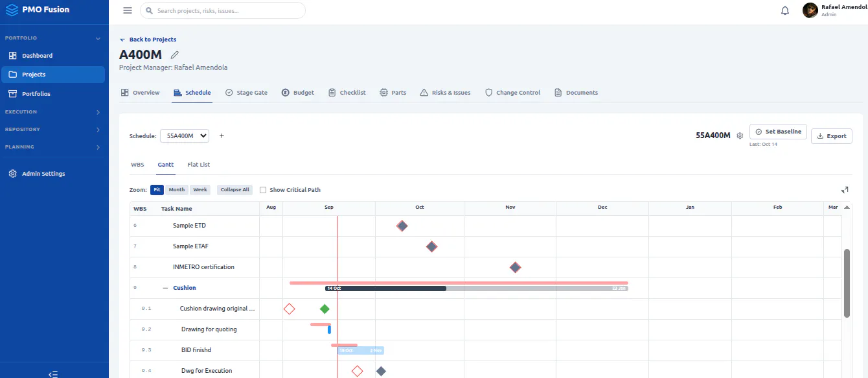
Task: Click the Gantt scroll up arrow
Action: click(847, 207)
